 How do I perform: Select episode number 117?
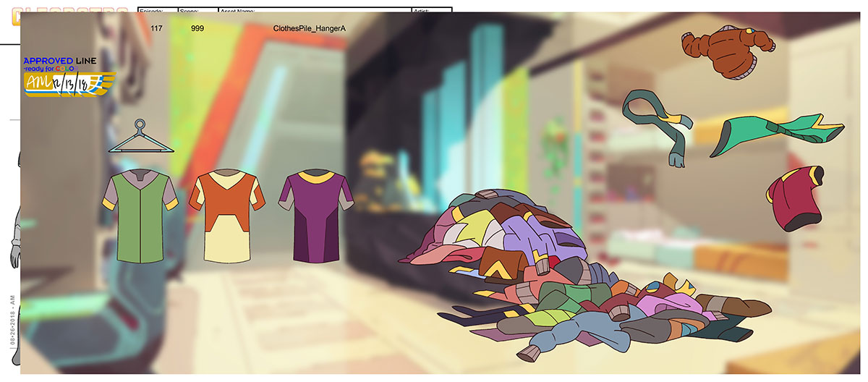pyautogui.click(x=156, y=28)
